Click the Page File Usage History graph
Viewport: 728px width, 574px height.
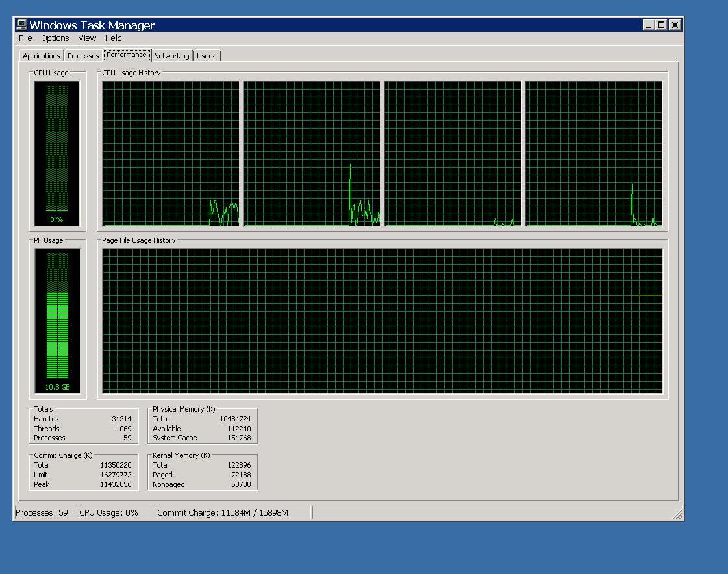[x=382, y=321]
